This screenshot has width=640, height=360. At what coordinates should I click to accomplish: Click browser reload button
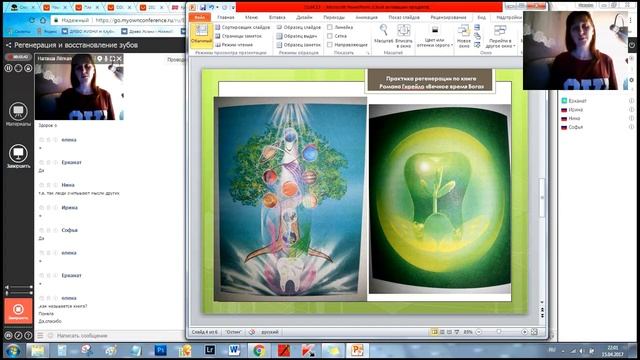click(31, 20)
